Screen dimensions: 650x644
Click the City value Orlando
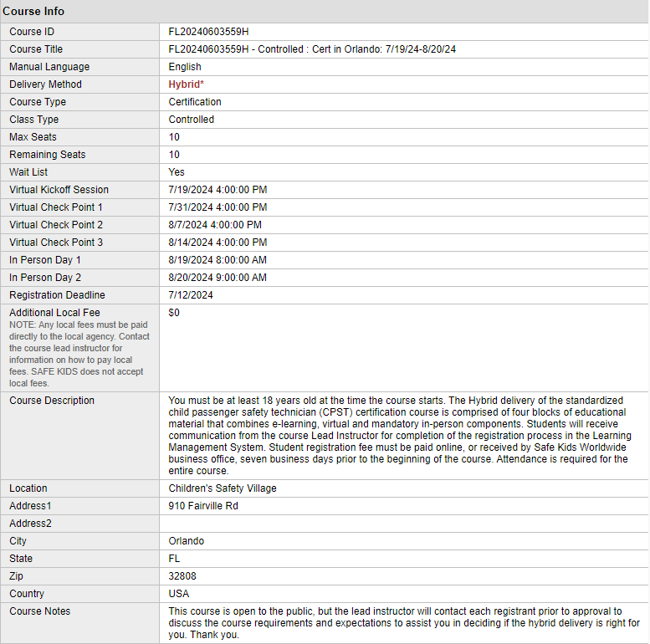pos(186,541)
